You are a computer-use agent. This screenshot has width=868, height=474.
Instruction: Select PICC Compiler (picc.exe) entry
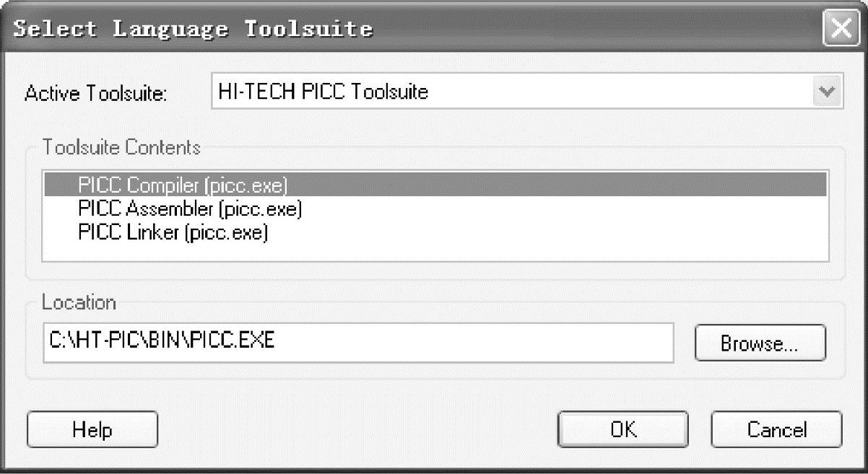point(183,185)
